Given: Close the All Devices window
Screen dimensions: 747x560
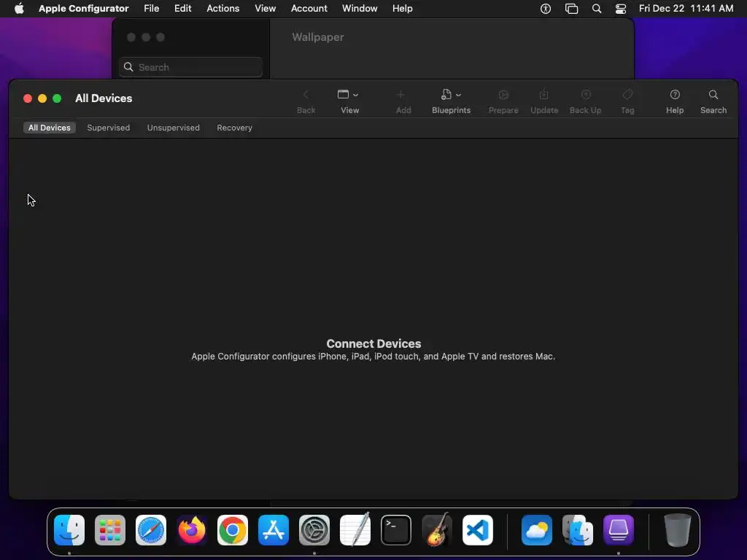Looking at the screenshot, I should click(28, 98).
